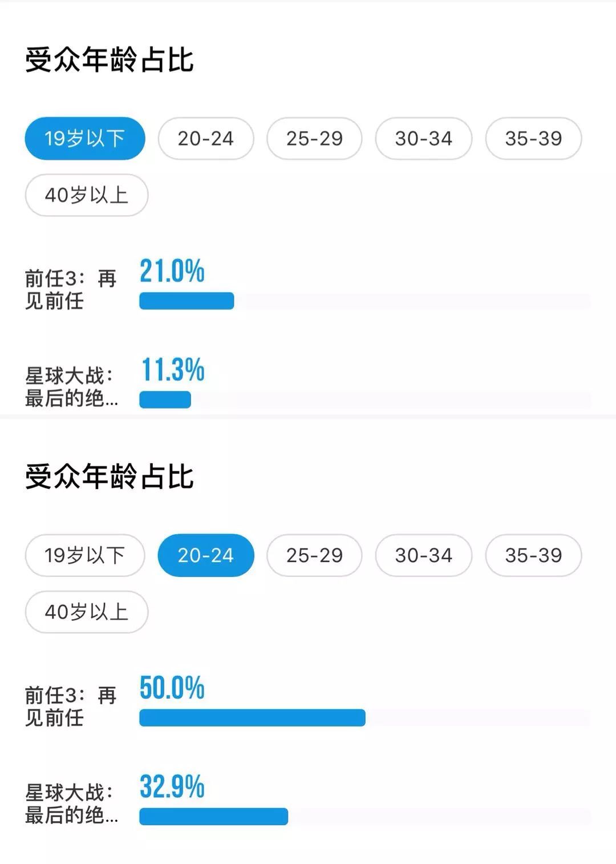
Task: Click the bar under 11.3%
Action: click(x=165, y=399)
